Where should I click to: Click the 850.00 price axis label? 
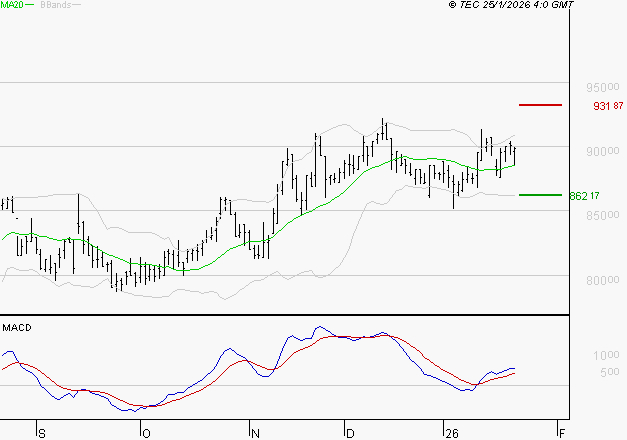603,215
